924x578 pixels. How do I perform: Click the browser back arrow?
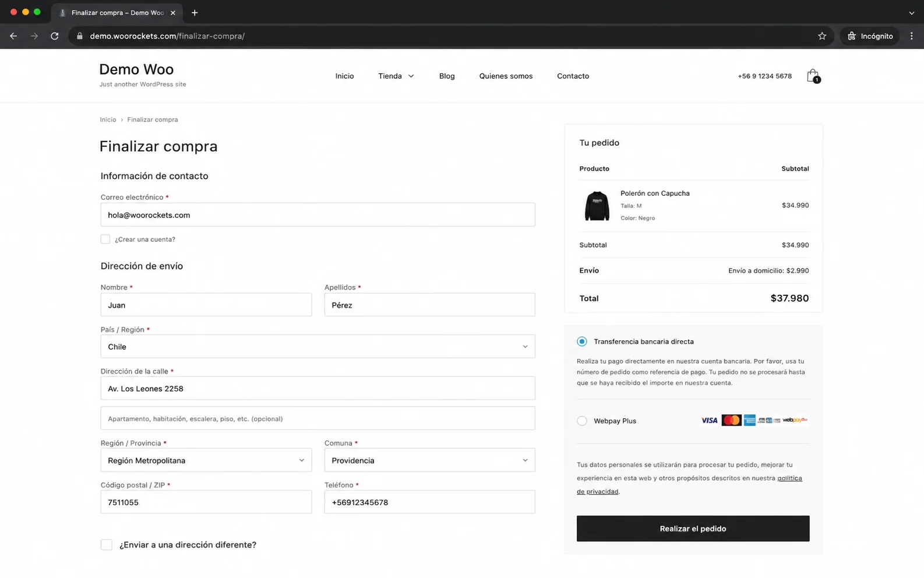point(13,36)
